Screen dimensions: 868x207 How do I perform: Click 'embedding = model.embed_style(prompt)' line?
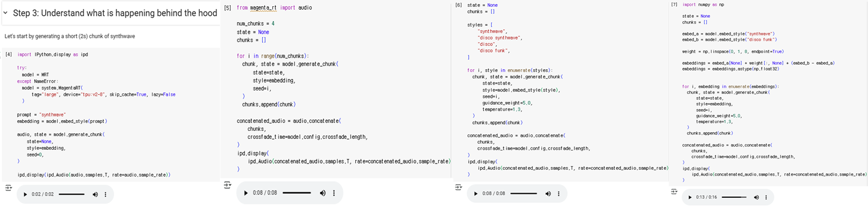(x=62, y=121)
